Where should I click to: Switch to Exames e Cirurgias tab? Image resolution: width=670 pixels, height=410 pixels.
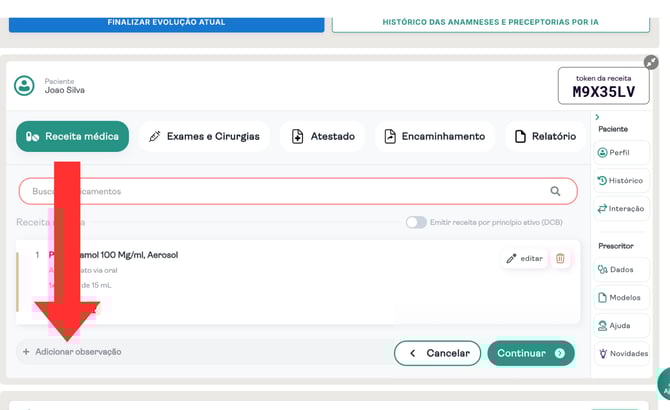[204, 137]
